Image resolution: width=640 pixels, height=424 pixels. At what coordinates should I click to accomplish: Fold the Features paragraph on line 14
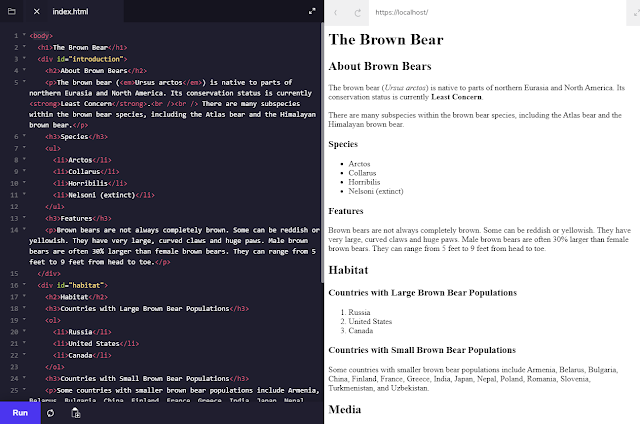point(24,229)
